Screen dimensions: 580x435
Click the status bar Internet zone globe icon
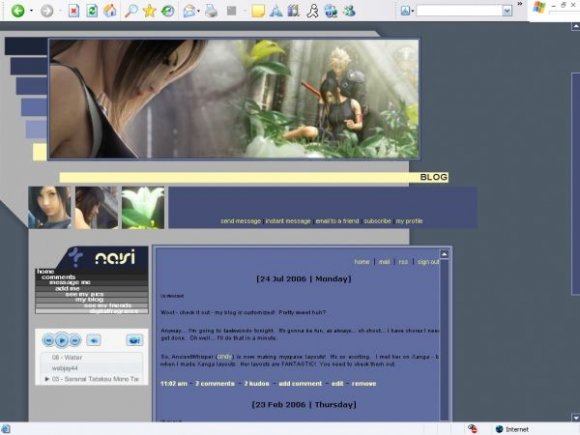pos(499,429)
